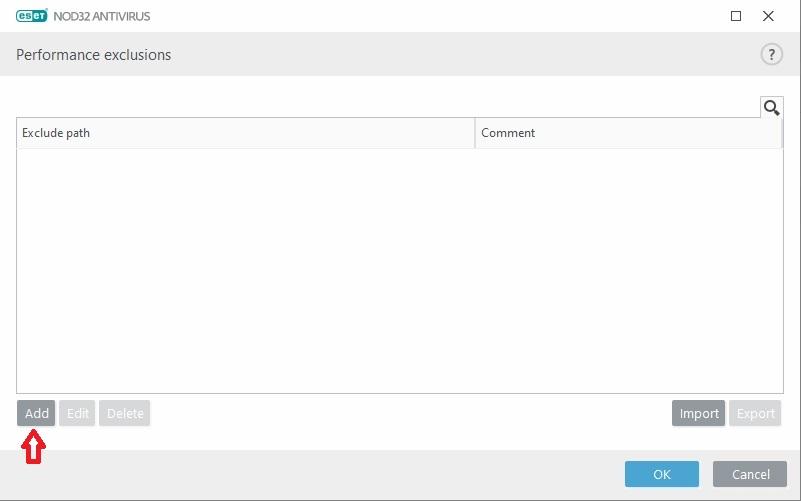Sort by the Exclude path column header
Viewport: 801px width, 502px height.
(245, 133)
